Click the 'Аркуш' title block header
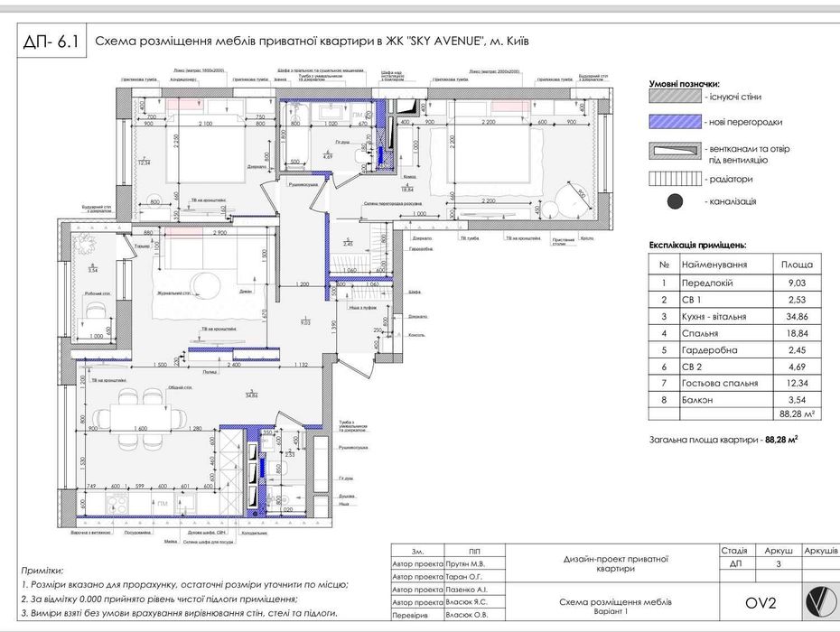Screen dimensions: 840x632 click(779, 551)
